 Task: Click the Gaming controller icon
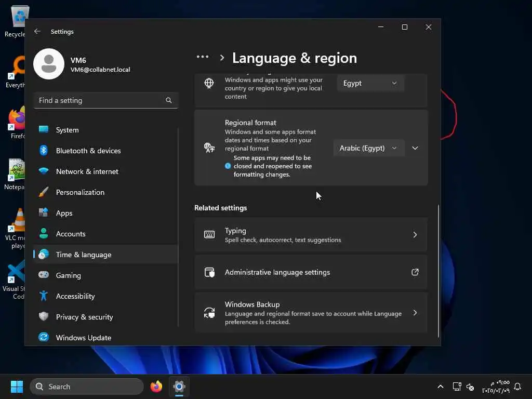[x=44, y=274]
